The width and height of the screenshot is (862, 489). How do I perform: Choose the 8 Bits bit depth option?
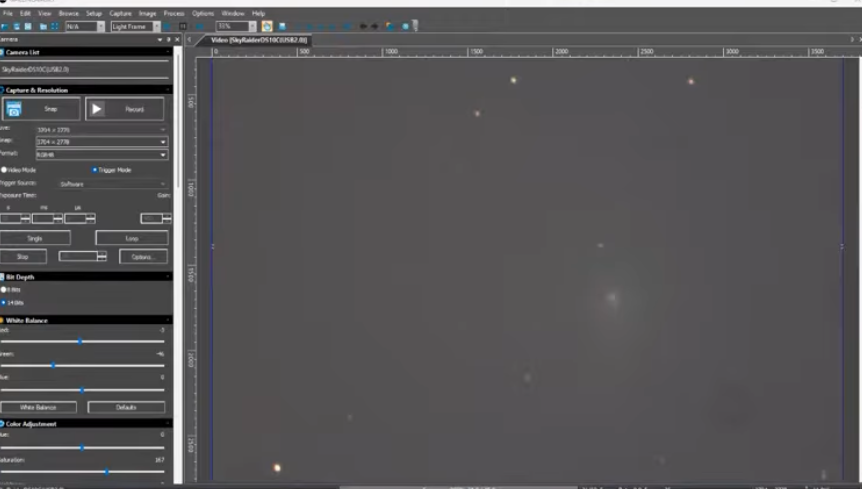(x=4, y=290)
